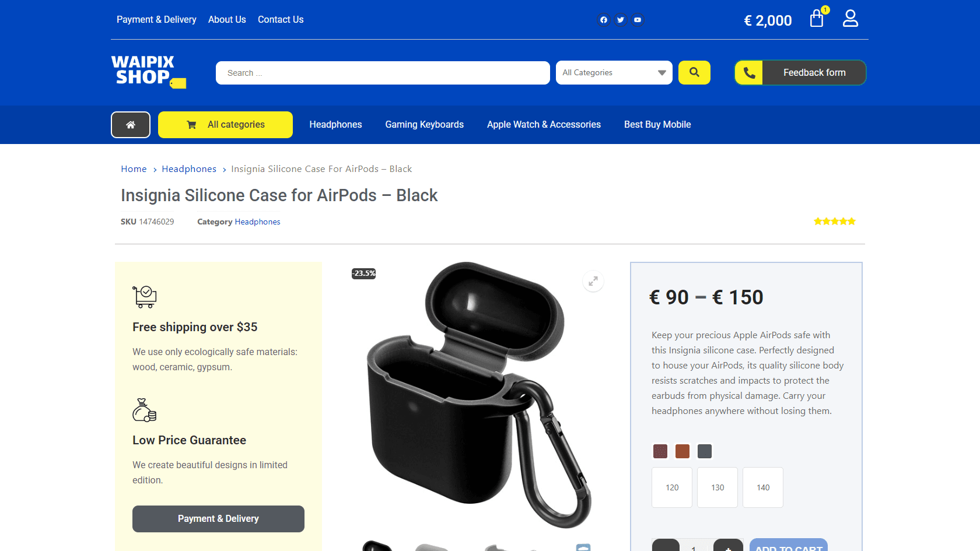The image size is (980, 551).
Task: Open the shopping bag cart icon
Action: (817, 19)
